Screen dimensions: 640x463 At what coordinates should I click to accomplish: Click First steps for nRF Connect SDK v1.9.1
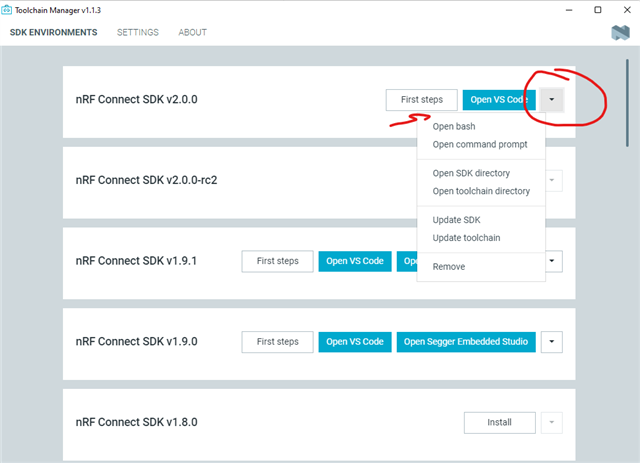coord(278,261)
